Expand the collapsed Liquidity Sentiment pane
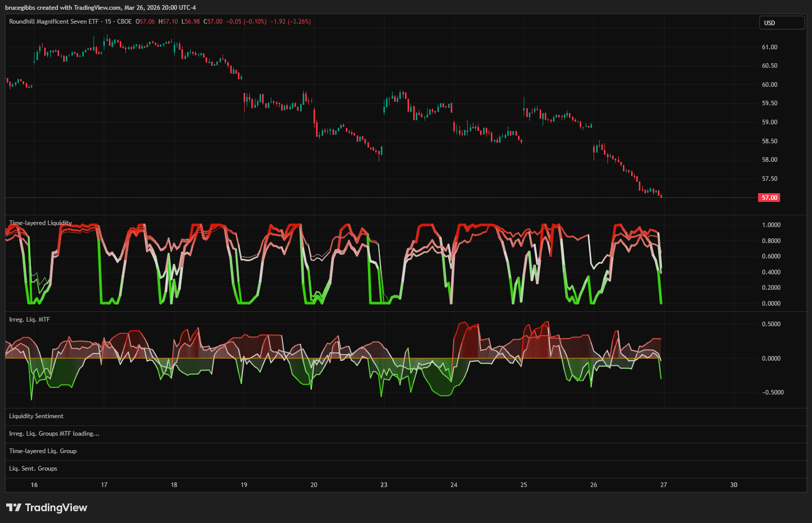Image resolution: width=812 pixels, height=523 pixels. pyautogui.click(x=36, y=416)
